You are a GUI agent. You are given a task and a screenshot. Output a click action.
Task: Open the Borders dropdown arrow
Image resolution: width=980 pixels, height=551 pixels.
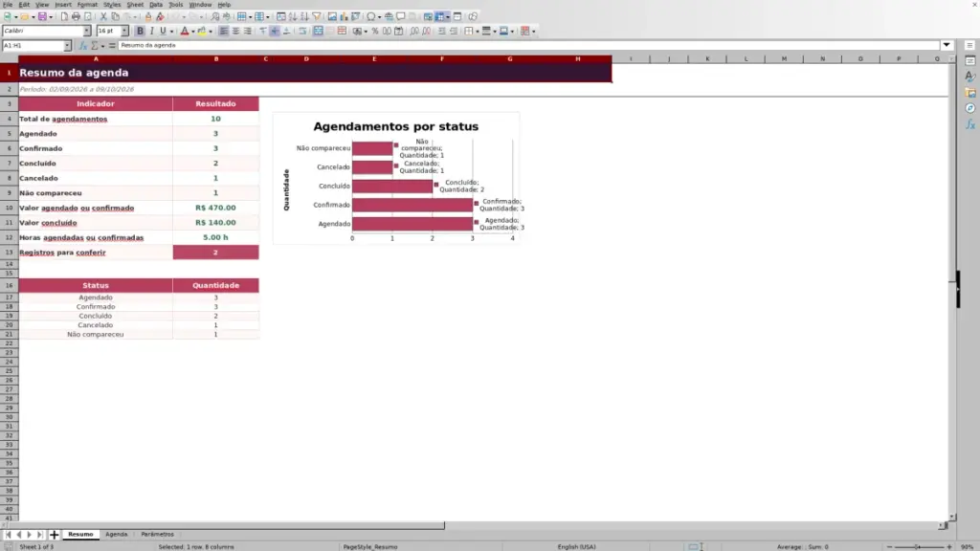click(x=478, y=32)
